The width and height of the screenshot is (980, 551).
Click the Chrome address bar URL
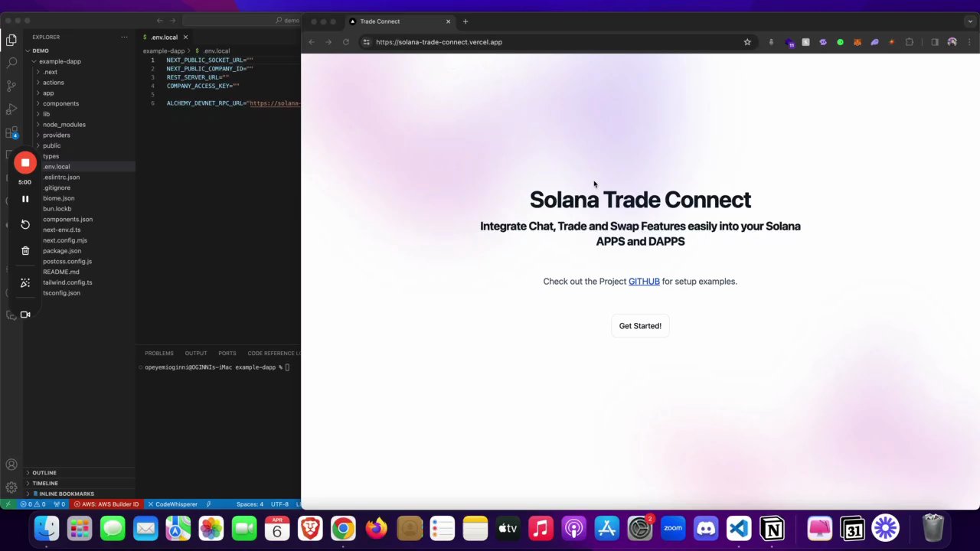pos(439,42)
